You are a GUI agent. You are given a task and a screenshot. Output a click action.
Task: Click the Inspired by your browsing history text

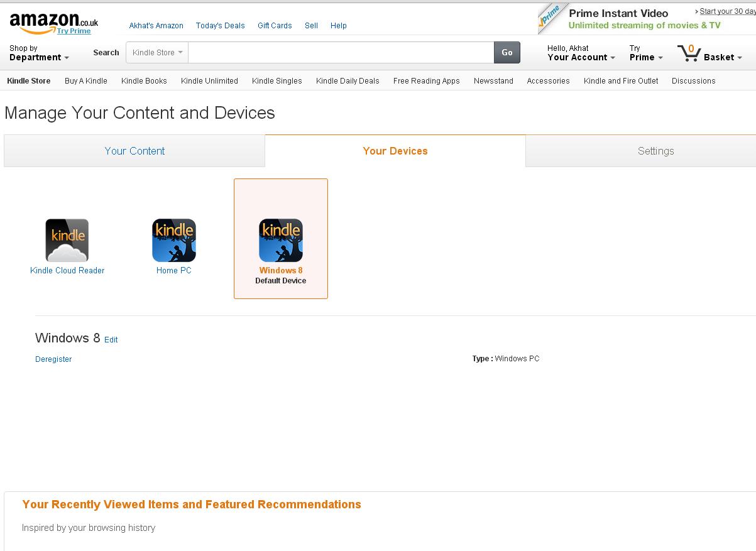[89, 528]
